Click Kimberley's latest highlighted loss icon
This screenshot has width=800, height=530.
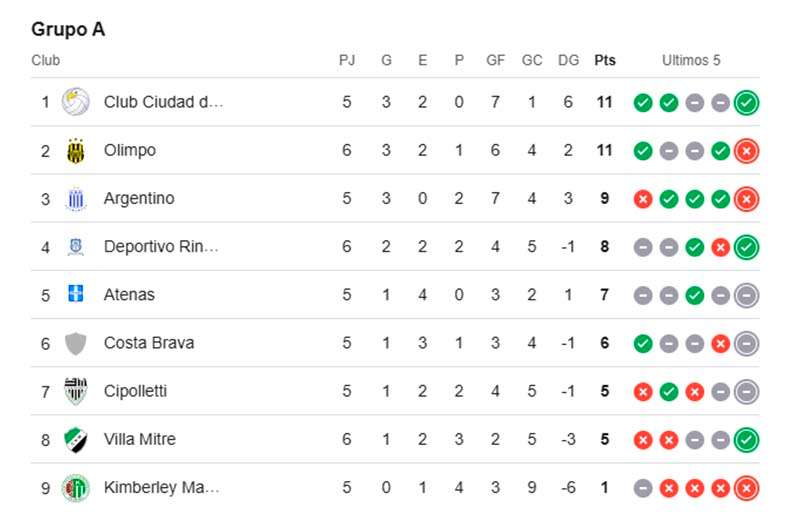click(x=746, y=488)
